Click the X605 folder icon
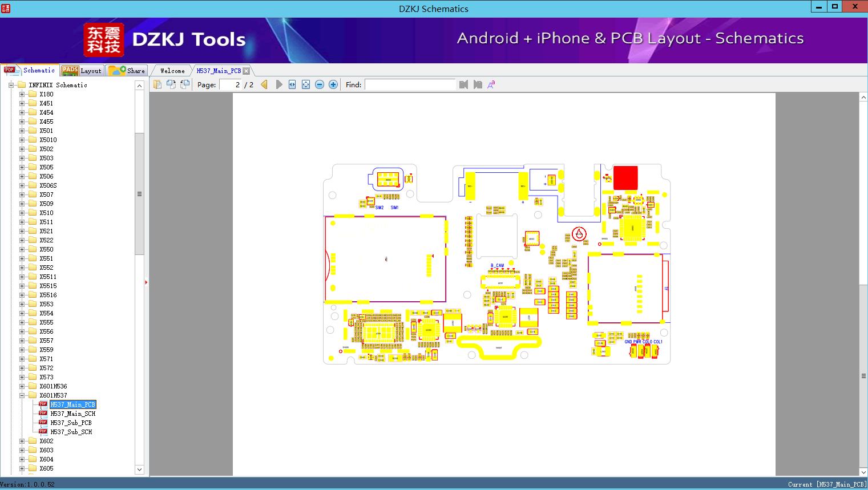The height and width of the screenshot is (490, 868). tap(33, 468)
